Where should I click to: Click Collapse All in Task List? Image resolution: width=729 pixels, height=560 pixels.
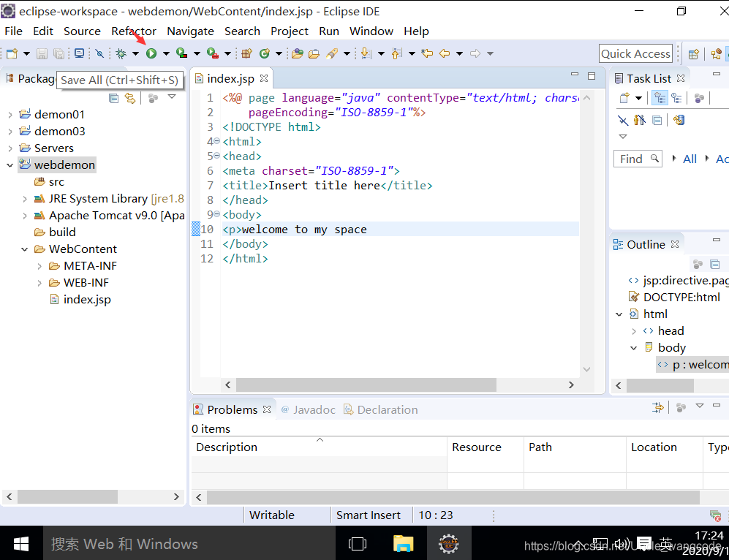click(657, 121)
